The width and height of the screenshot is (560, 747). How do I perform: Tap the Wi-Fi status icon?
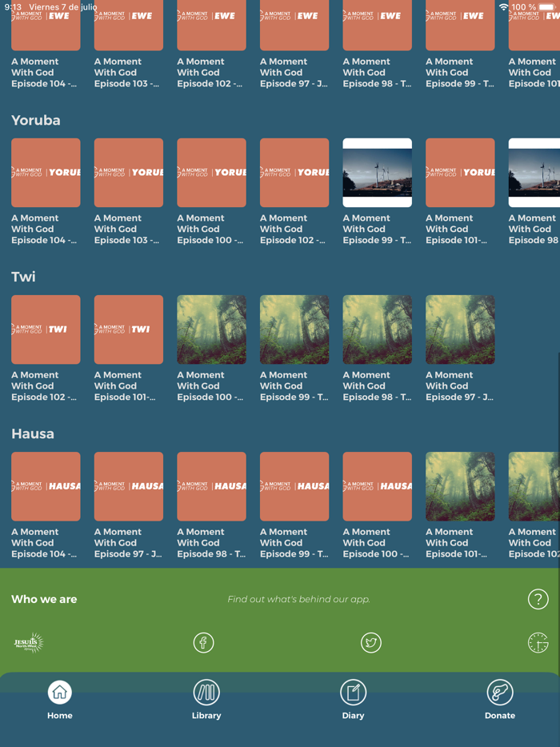tap(504, 7)
